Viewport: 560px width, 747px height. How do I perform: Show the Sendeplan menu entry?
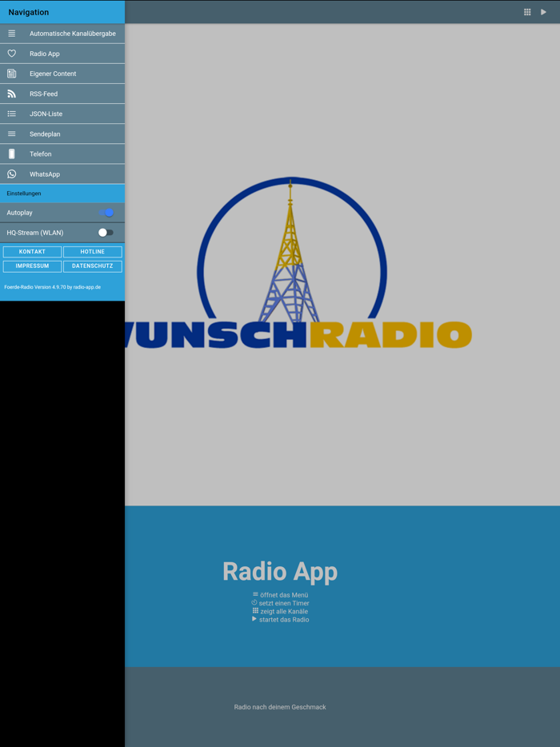click(62, 134)
